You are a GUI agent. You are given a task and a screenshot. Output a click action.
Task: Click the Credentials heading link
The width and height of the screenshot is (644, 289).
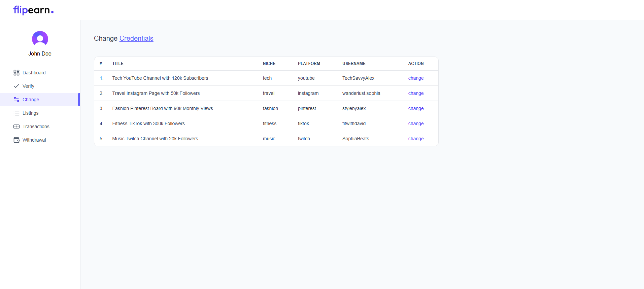tap(136, 38)
